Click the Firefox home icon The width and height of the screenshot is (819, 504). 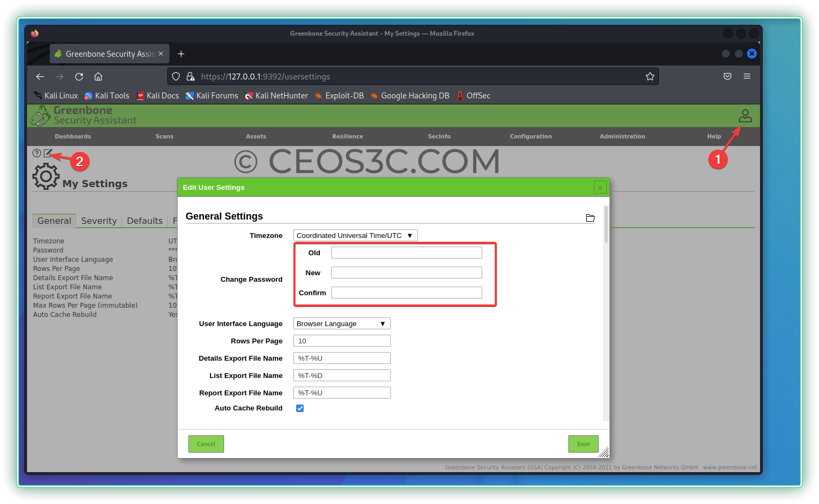pyautogui.click(x=98, y=76)
